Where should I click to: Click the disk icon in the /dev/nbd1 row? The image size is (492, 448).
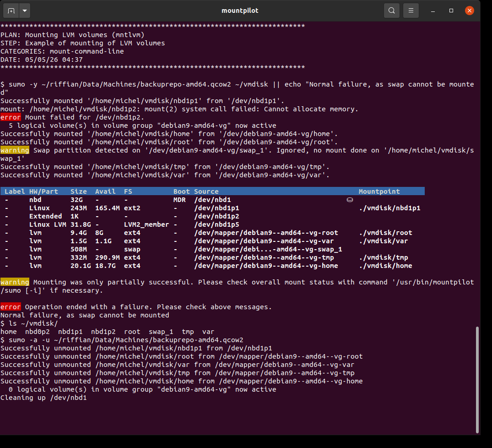coord(350,200)
